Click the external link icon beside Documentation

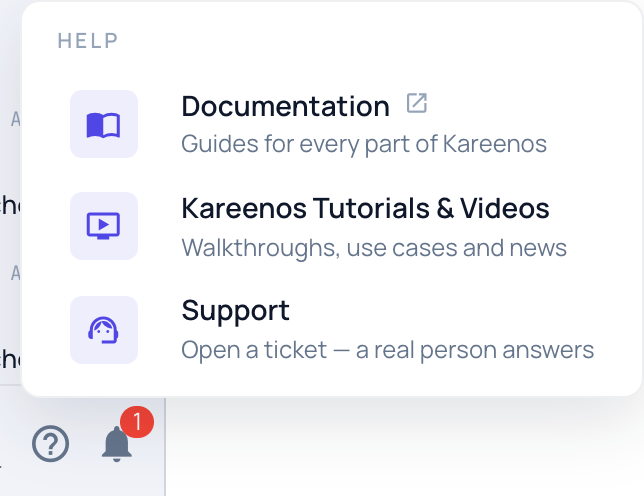click(x=416, y=103)
